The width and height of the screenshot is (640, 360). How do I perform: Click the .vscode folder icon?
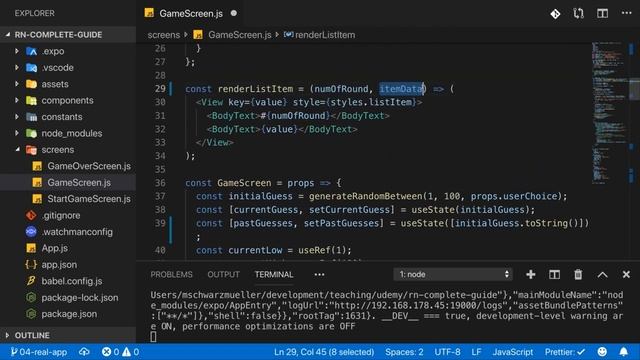[x=31, y=68]
